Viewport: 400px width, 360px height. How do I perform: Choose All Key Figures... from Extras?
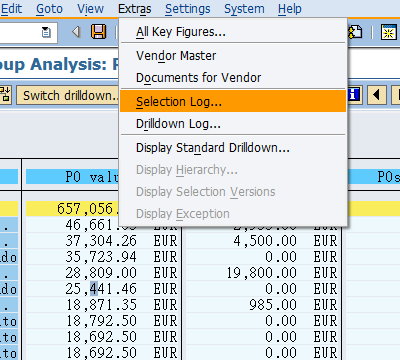coord(233,32)
